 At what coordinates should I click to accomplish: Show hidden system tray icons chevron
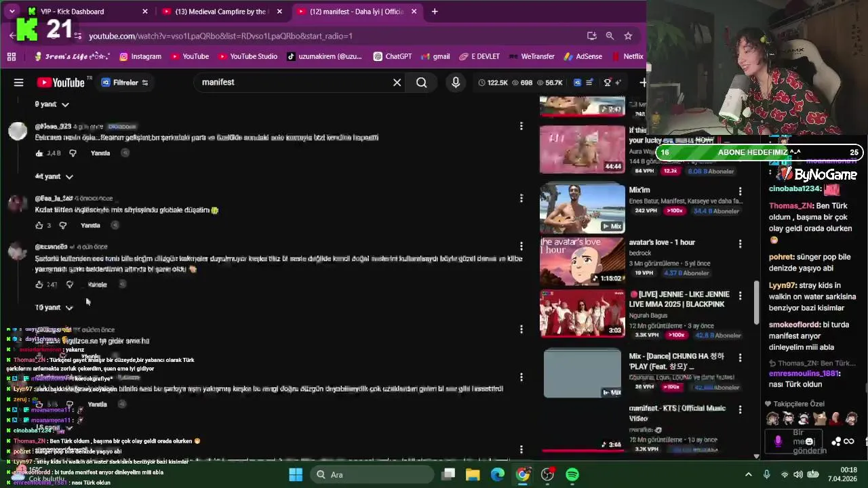click(748, 474)
